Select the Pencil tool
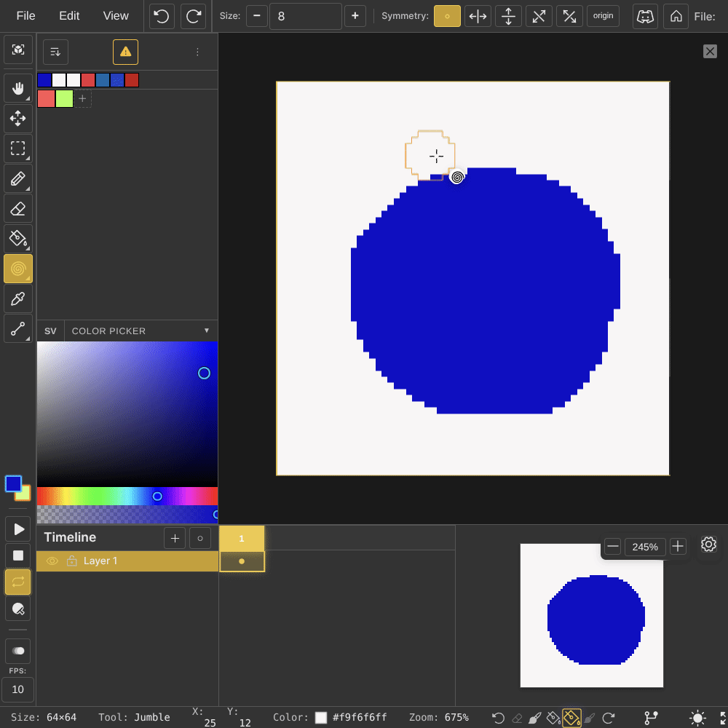This screenshot has width=728, height=728. pos(18,178)
